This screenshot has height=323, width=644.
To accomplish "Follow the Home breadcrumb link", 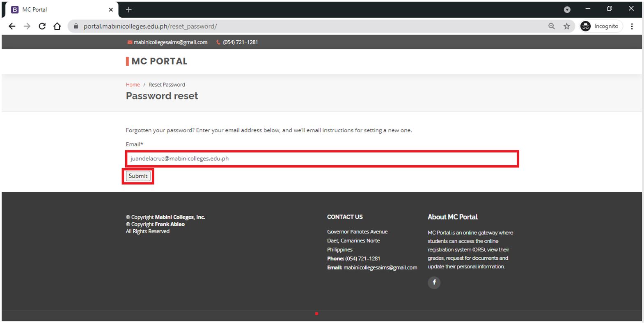I will click(x=133, y=85).
